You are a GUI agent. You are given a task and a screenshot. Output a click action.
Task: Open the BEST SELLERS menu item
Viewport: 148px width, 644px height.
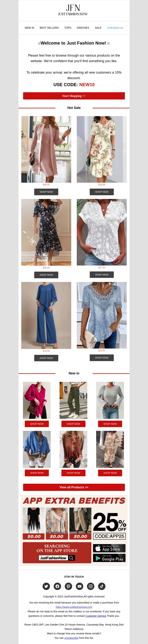coord(49,28)
